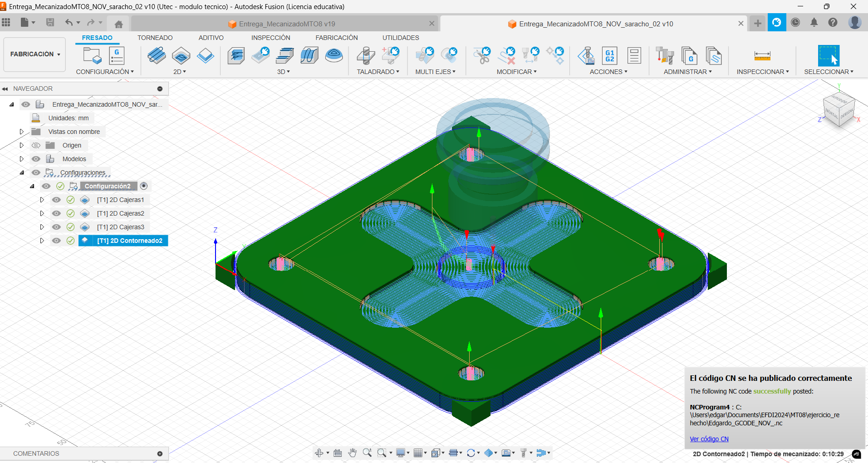Open the Job Status clock icon
The height and width of the screenshot is (463, 868).
pyautogui.click(x=795, y=22)
